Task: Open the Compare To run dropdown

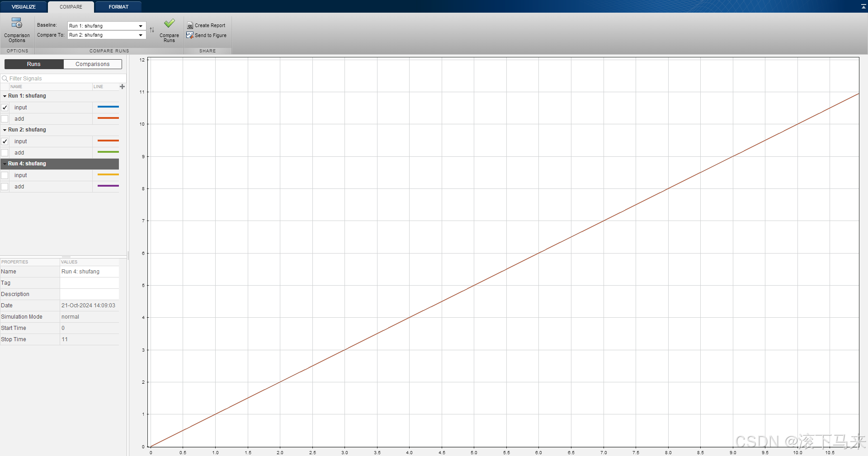Action: click(x=140, y=35)
